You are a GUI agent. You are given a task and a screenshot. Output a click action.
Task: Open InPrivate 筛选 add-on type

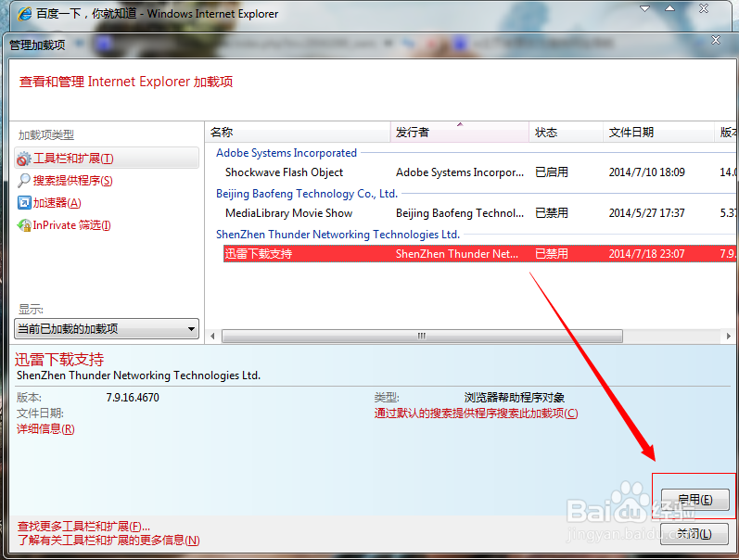tap(71, 225)
